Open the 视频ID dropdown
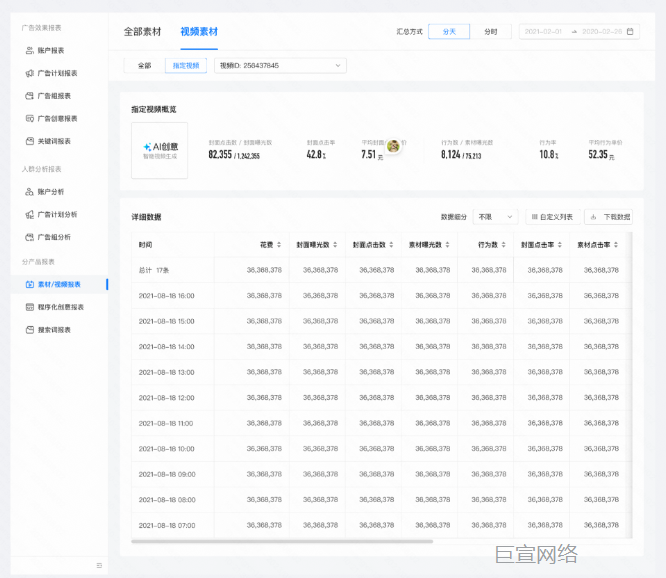The image size is (666, 578). tap(279, 66)
